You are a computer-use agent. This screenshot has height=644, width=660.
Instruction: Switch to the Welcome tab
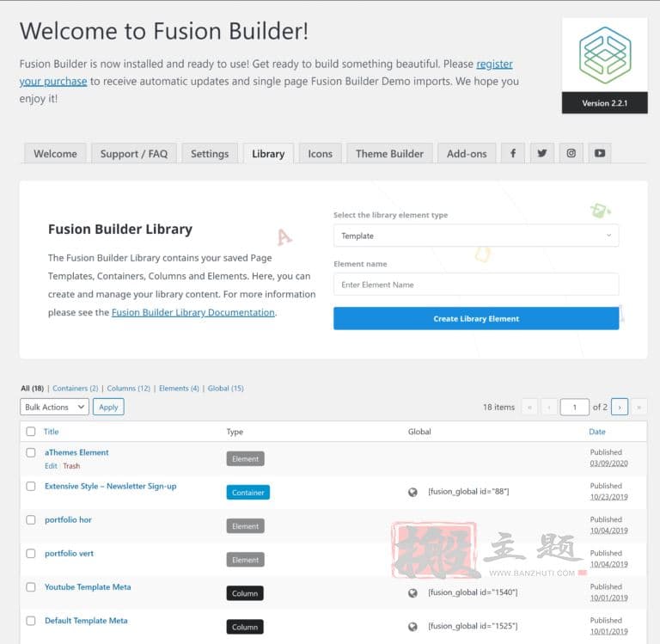(x=55, y=154)
